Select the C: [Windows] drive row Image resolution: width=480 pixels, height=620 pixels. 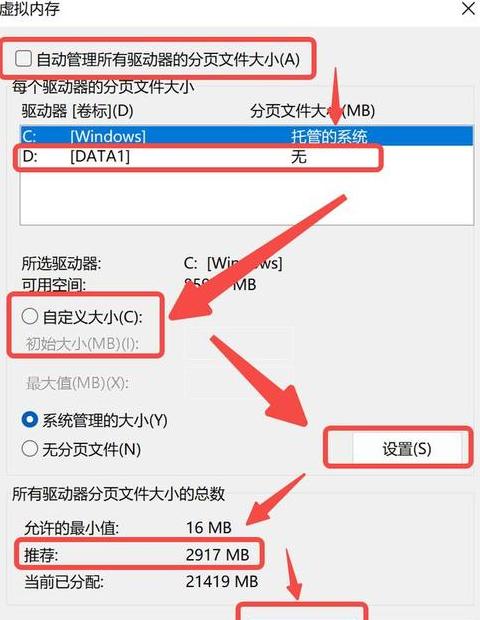coord(247,136)
